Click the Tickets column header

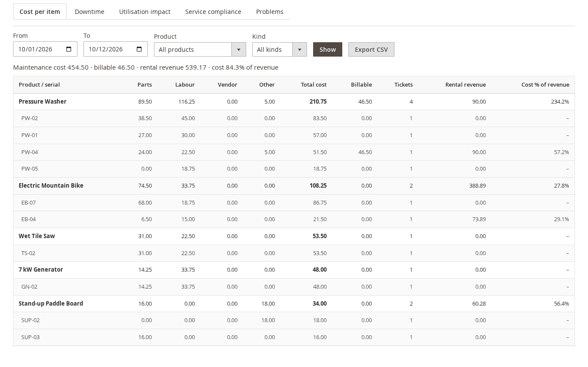(x=404, y=85)
